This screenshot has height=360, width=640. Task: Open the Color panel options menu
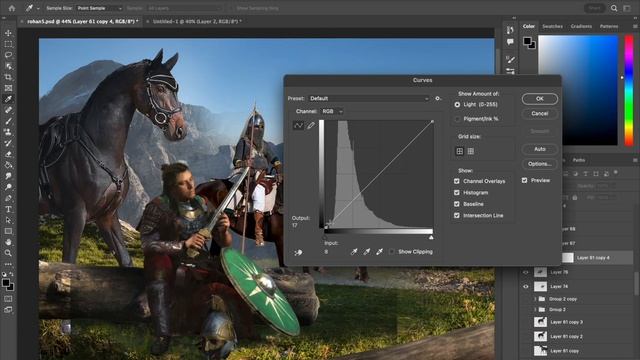coord(635,26)
